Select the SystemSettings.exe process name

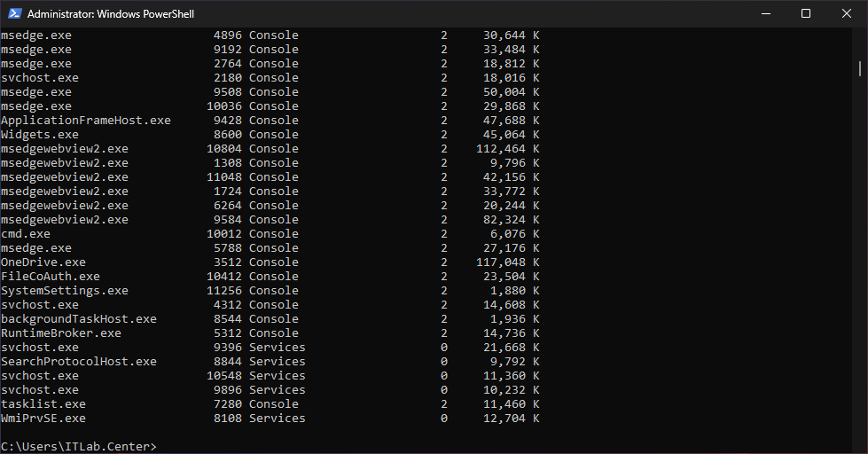[65, 291]
